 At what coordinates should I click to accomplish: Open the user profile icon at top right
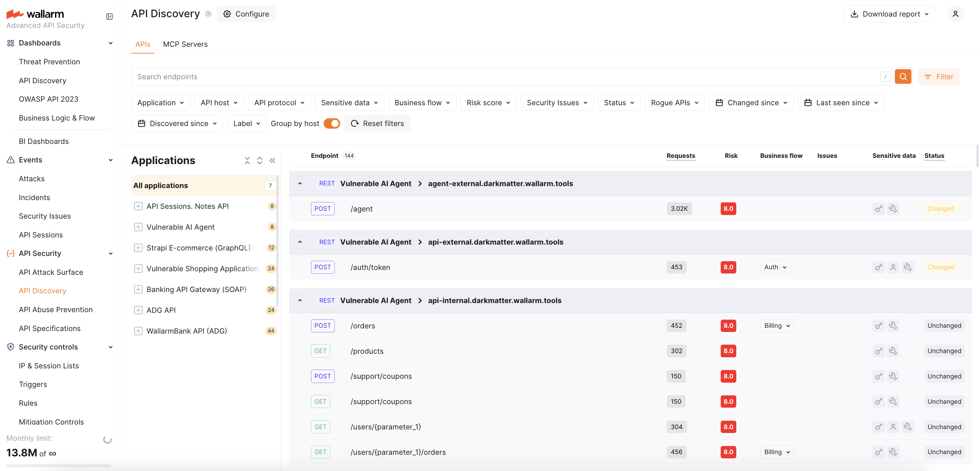click(956, 14)
